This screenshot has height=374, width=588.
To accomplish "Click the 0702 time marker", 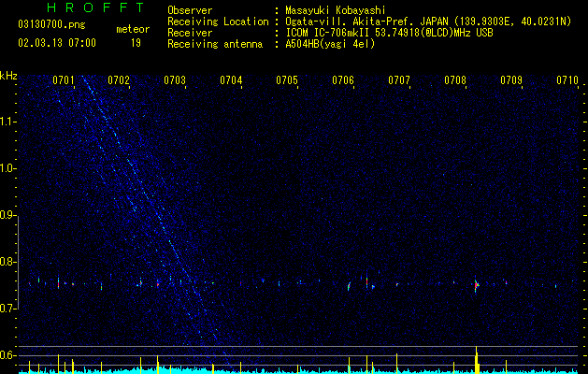I will pyautogui.click(x=119, y=80).
